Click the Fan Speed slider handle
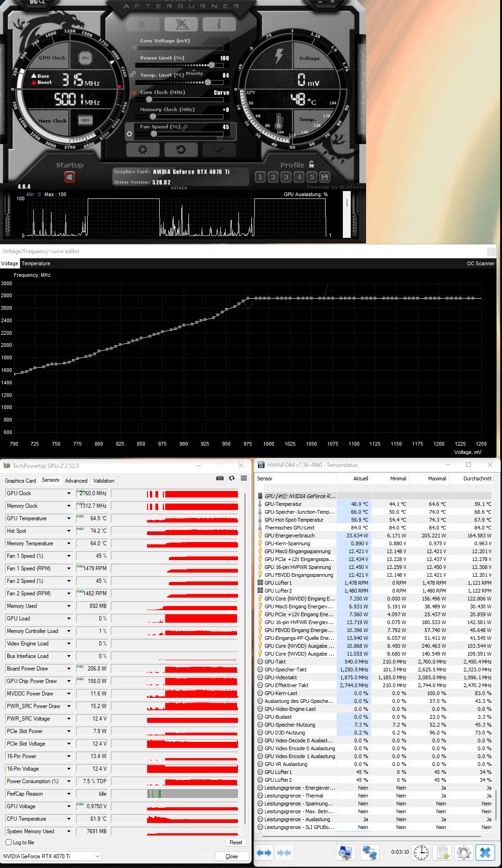Screen dimensions: 502x868 154,134
